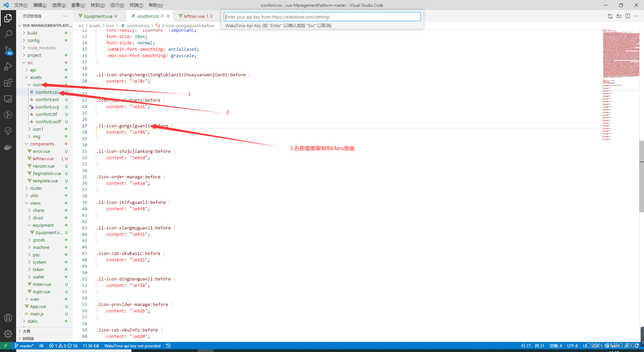Viewport: 644px width, 352px height.
Task: Open the testing/check shield activity icon
Action: tap(8, 131)
